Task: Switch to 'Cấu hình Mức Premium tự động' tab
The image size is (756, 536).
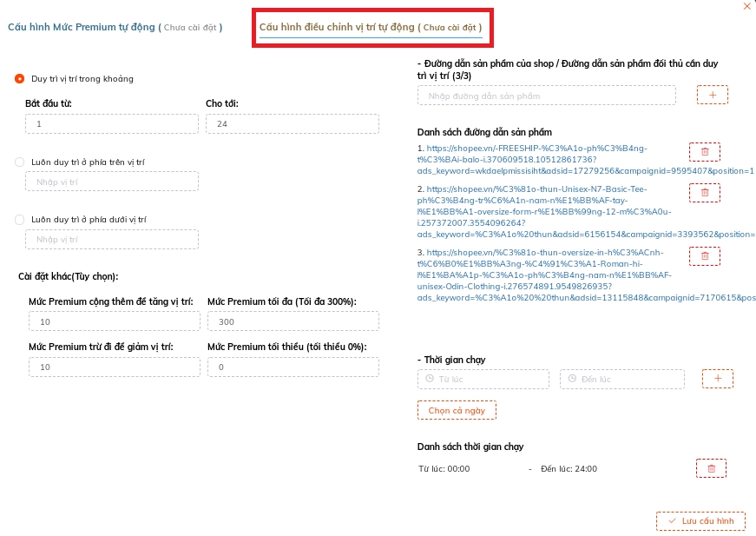Action: point(115,27)
